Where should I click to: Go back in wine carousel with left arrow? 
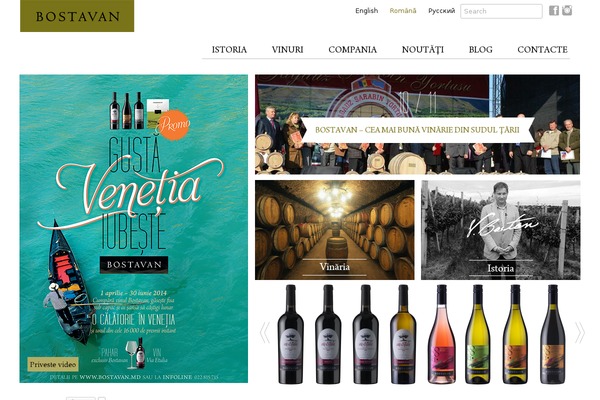pyautogui.click(x=264, y=332)
